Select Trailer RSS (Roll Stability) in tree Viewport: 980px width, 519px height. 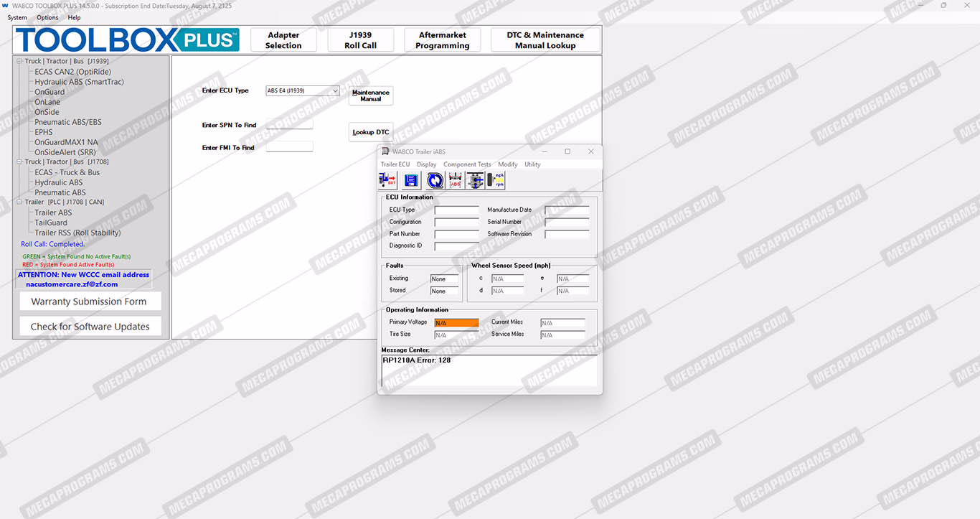(77, 233)
